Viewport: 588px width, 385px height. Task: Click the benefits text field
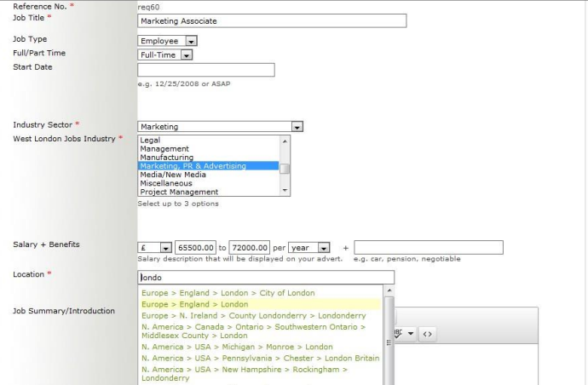(429, 248)
